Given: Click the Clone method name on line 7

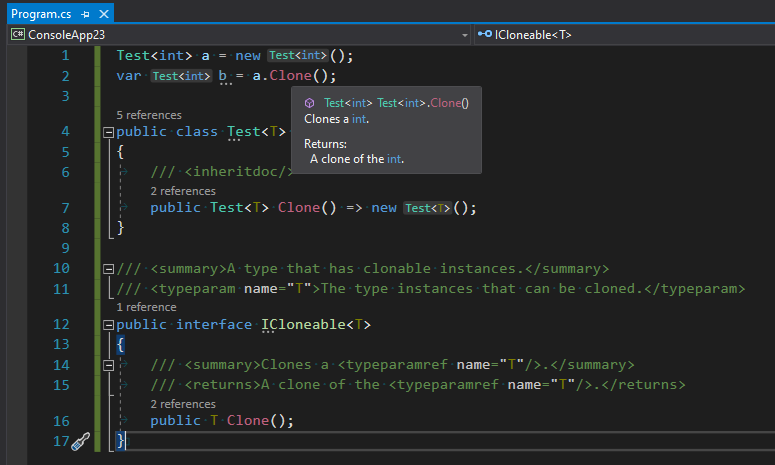Looking at the screenshot, I should click(x=299, y=208).
